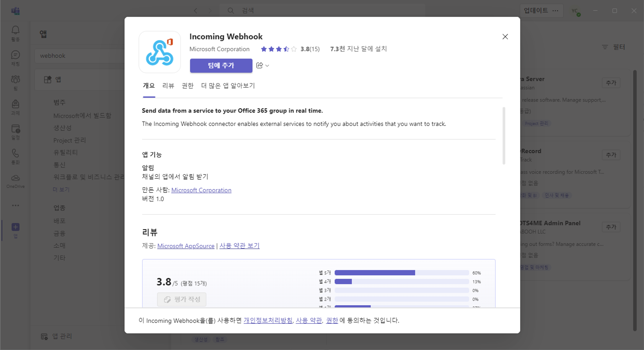644x350 pixels.
Task: Close the Incoming Webhook dialog
Action: click(505, 37)
